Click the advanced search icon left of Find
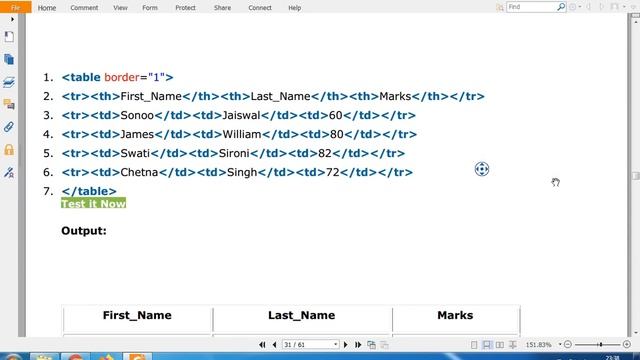 500,7
